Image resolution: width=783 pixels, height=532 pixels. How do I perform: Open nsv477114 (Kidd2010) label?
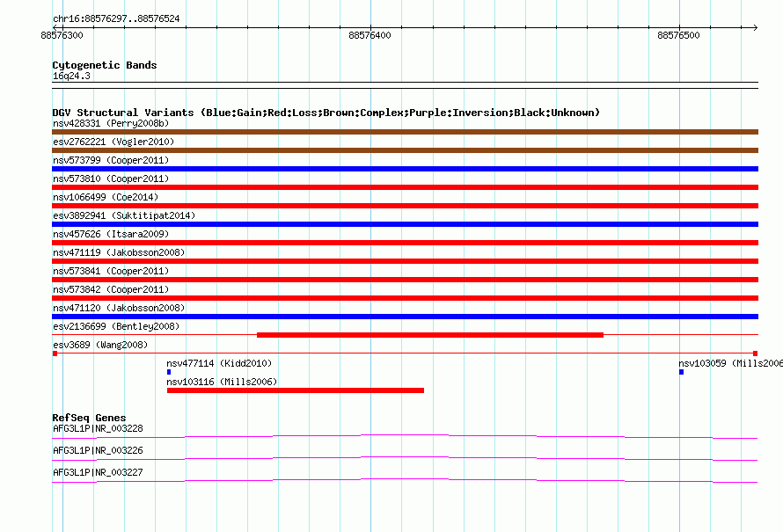pos(219,363)
